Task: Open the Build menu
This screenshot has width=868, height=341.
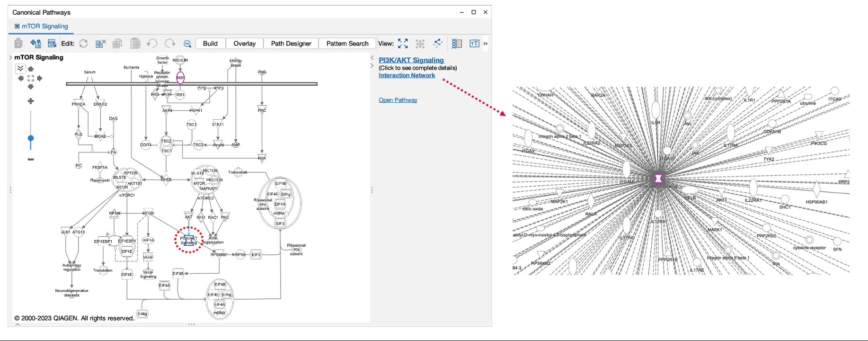Action: coord(210,44)
